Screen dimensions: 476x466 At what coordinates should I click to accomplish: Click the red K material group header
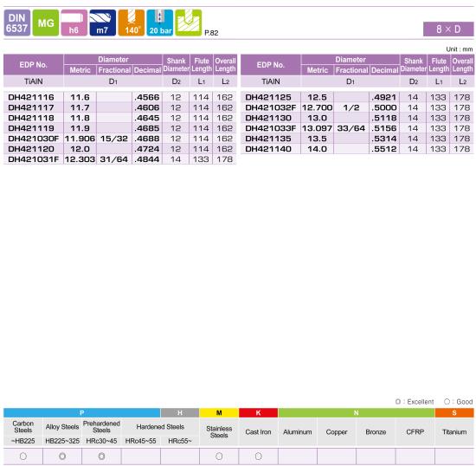(259, 413)
